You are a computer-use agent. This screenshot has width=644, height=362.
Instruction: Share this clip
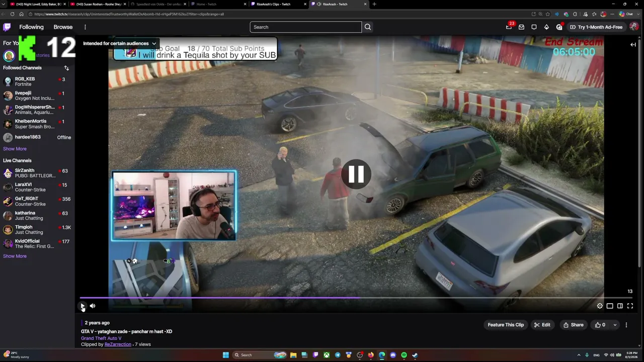click(573, 325)
